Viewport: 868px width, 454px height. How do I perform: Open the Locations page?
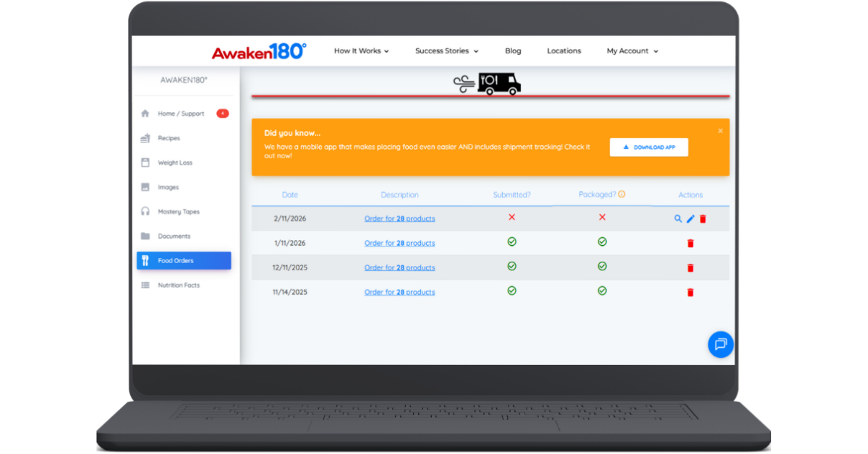pyautogui.click(x=563, y=51)
